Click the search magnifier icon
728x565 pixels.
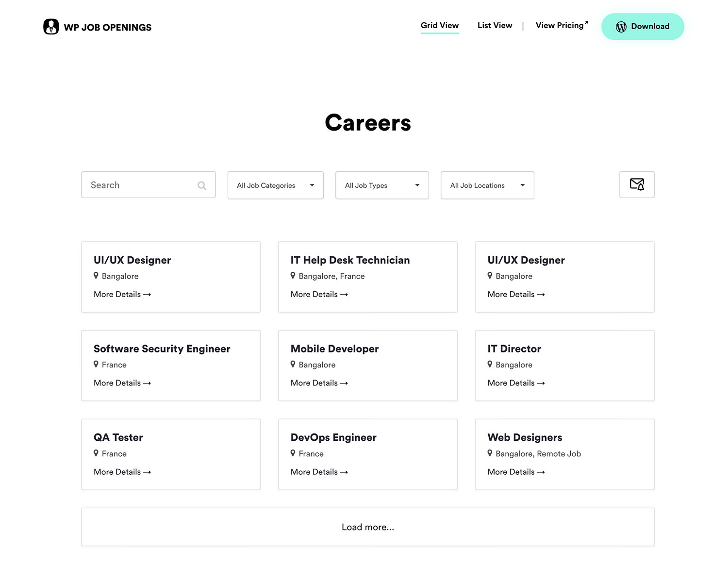click(202, 185)
